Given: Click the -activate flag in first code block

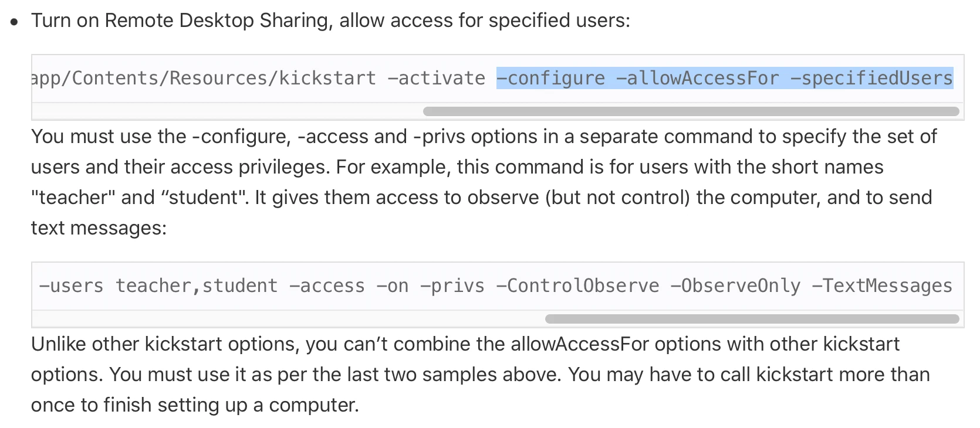Looking at the screenshot, I should tap(437, 78).
